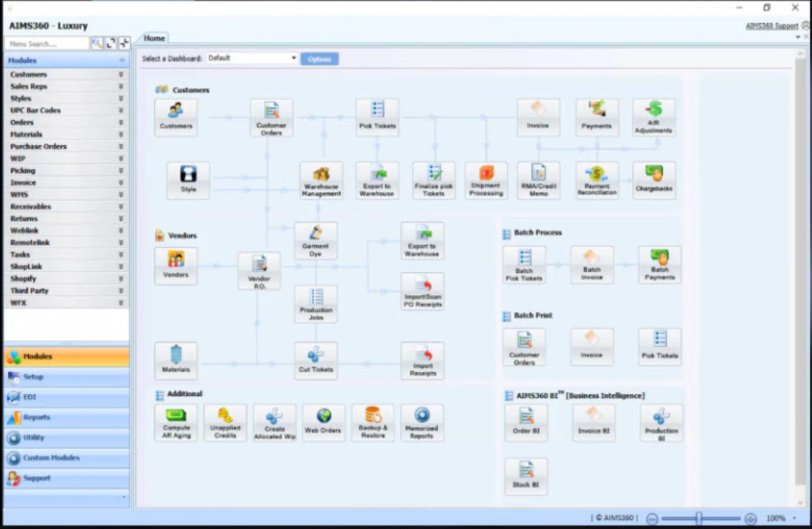Select the Custom Modules navigation section

click(67, 458)
